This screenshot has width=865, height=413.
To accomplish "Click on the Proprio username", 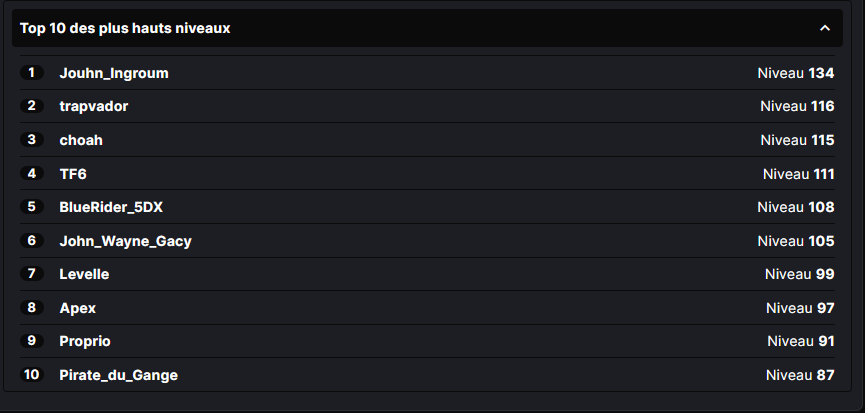I will (85, 341).
